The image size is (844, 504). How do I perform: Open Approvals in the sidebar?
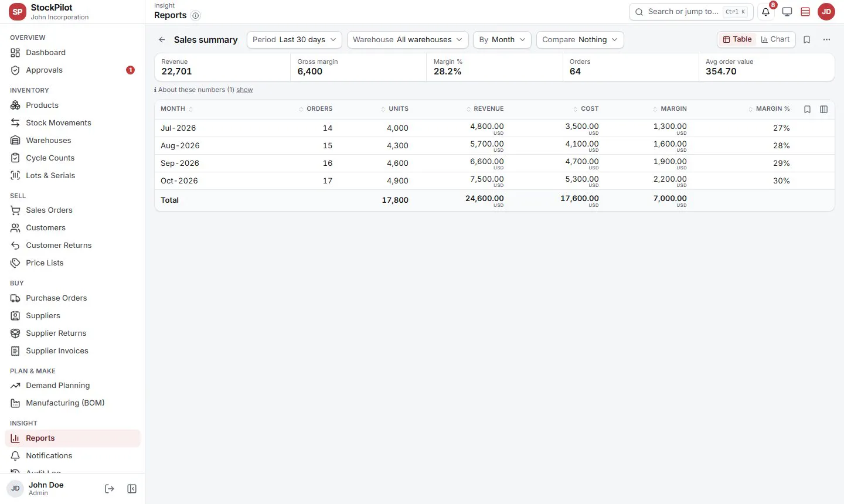pos(73,70)
